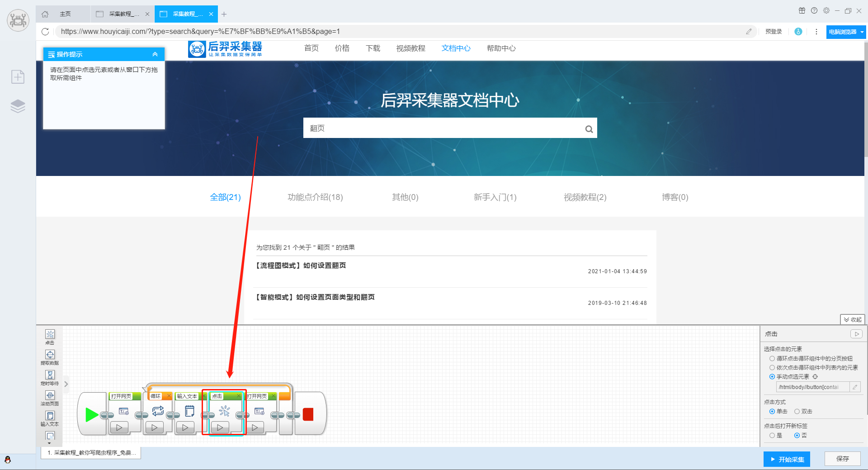Run the second 打开网页 step with its play button
The height and width of the screenshot is (470, 868).
255,427
